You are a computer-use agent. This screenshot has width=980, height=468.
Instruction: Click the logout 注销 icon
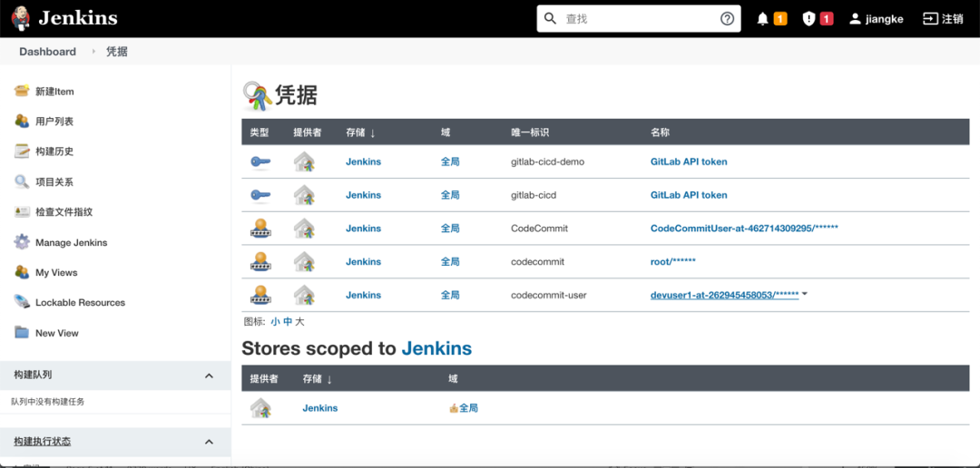point(931,19)
